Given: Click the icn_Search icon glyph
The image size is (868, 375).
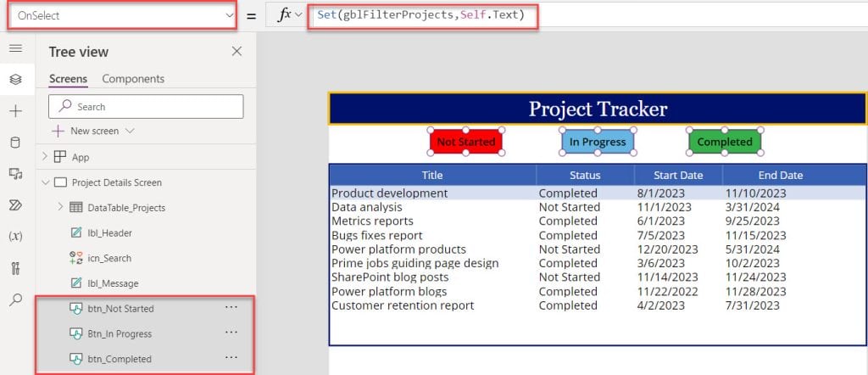Looking at the screenshot, I should pos(75,258).
